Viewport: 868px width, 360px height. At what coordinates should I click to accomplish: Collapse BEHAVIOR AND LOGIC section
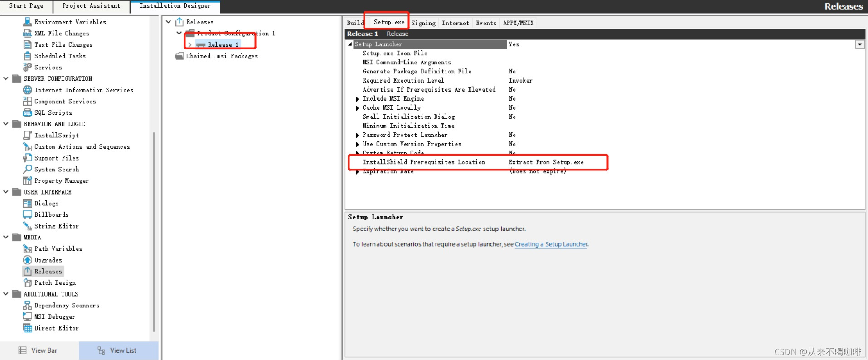pos(6,124)
